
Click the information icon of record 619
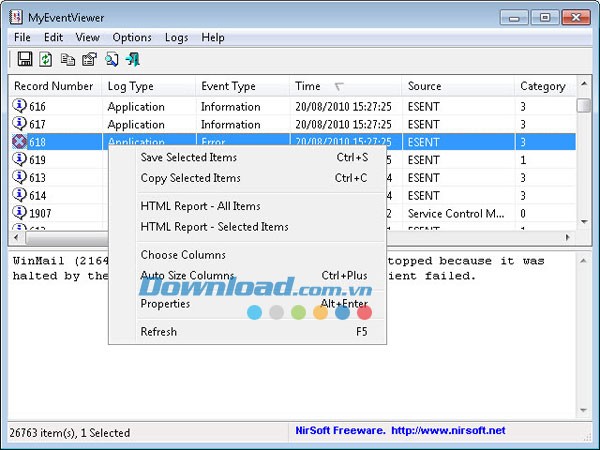click(x=19, y=159)
